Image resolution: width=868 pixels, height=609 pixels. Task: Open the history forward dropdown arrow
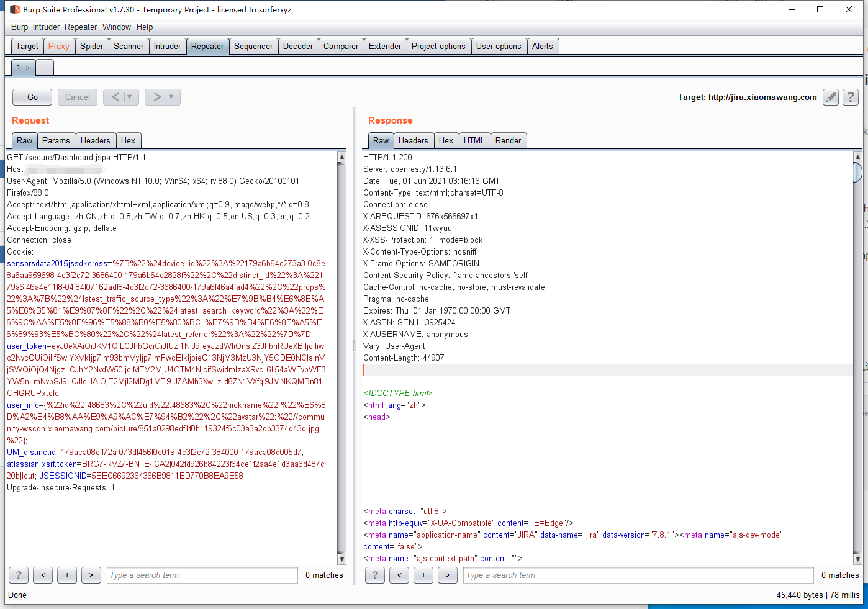coord(171,97)
